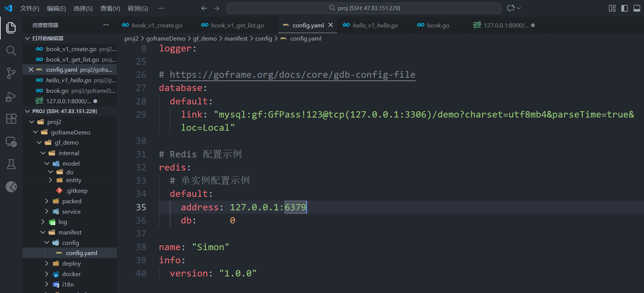The width and height of the screenshot is (644, 293).
Task: Customize layout icon in title bar
Action: 612,8
